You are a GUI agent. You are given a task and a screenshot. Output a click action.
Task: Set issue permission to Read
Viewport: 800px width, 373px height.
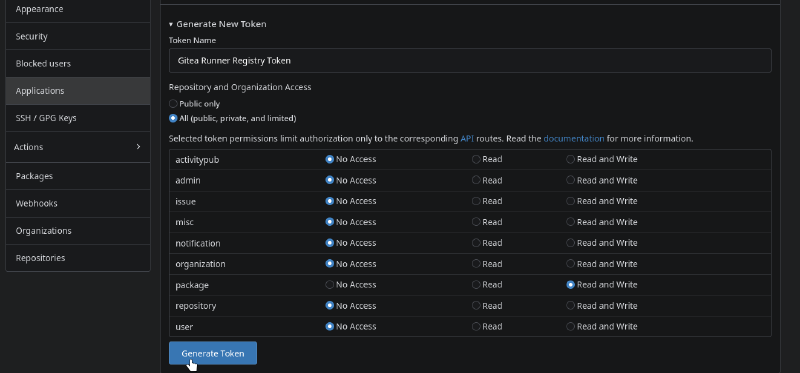point(476,201)
